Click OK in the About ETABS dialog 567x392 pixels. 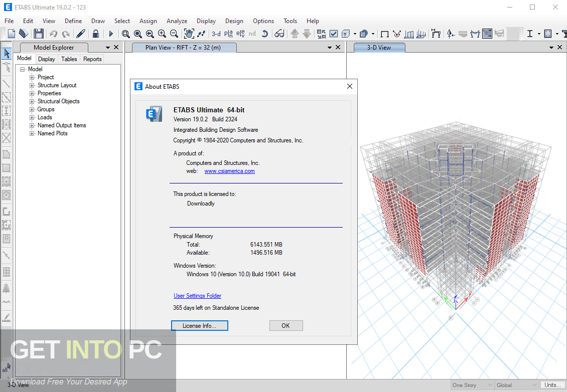tap(286, 325)
